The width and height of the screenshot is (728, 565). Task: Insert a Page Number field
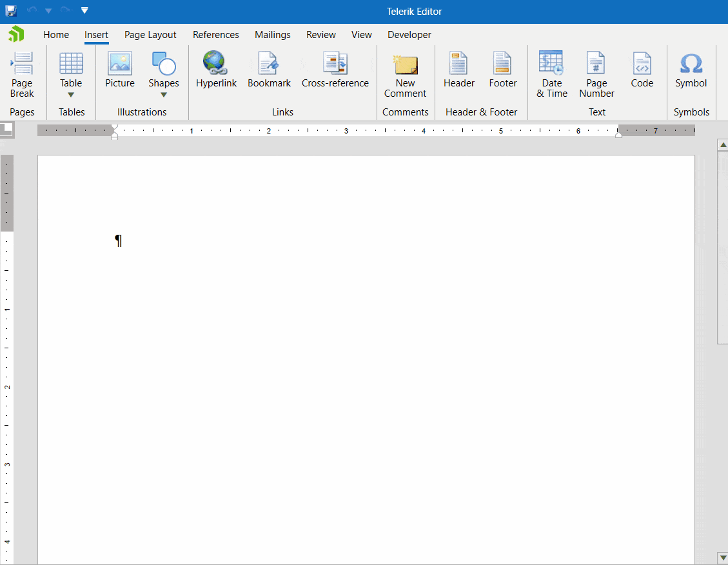[596, 74]
